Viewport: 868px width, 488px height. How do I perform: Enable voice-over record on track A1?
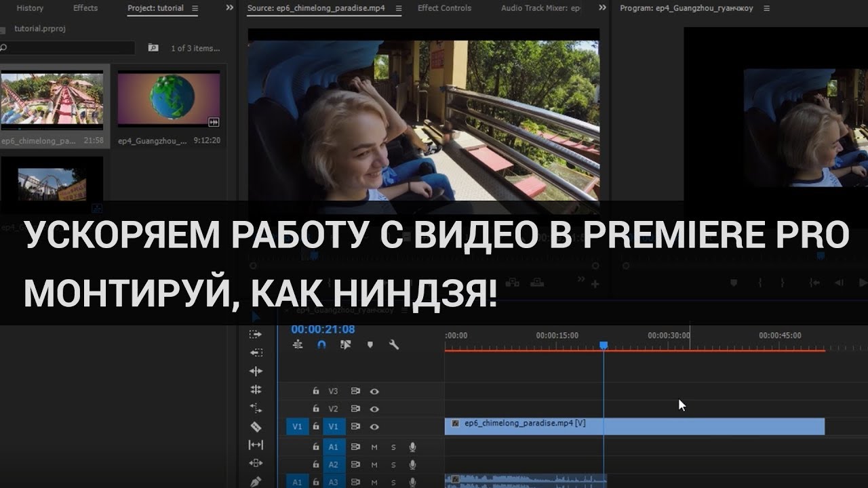tap(412, 447)
